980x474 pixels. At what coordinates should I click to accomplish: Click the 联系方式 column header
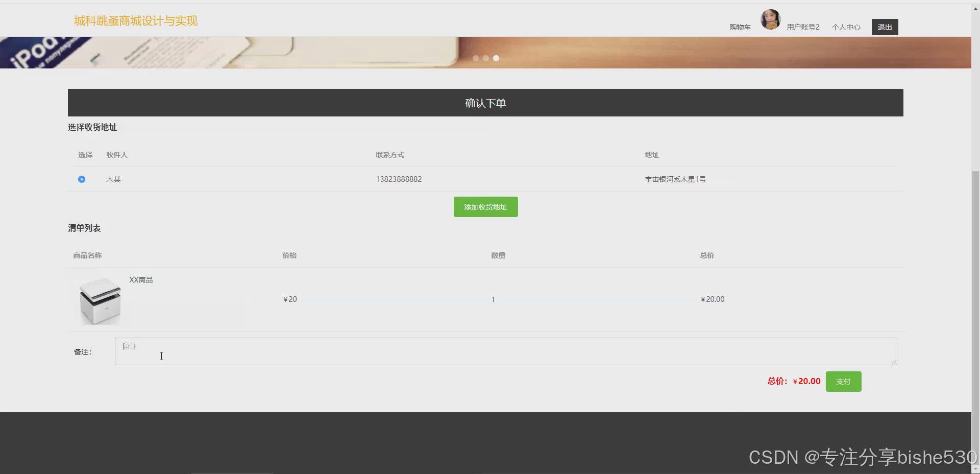click(390, 155)
